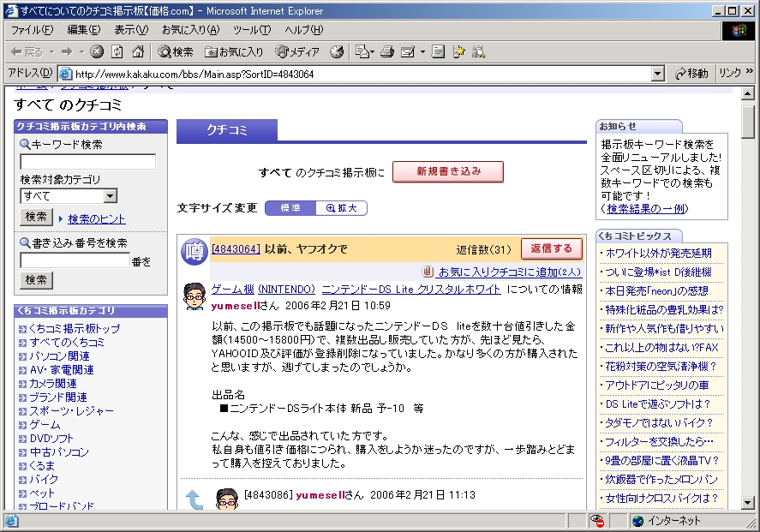Click the Discuss toolbar icon
This screenshot has height=532, width=760.
[x=438, y=52]
